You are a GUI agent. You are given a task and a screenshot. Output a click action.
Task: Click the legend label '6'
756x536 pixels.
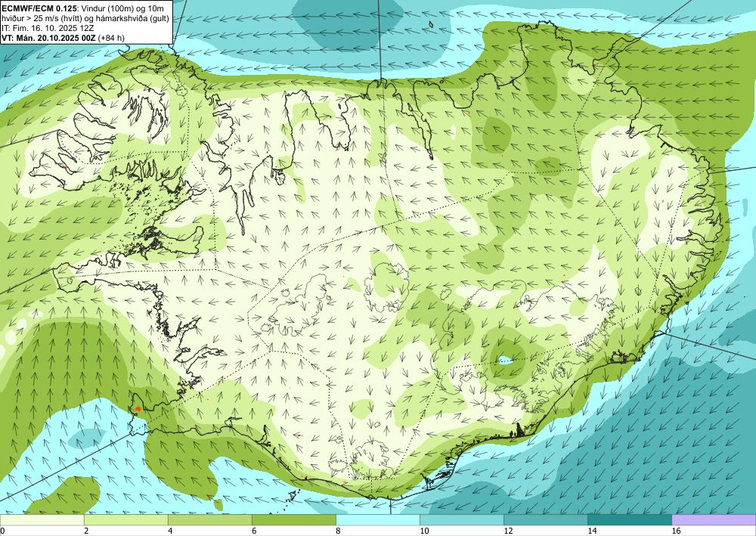click(254, 531)
